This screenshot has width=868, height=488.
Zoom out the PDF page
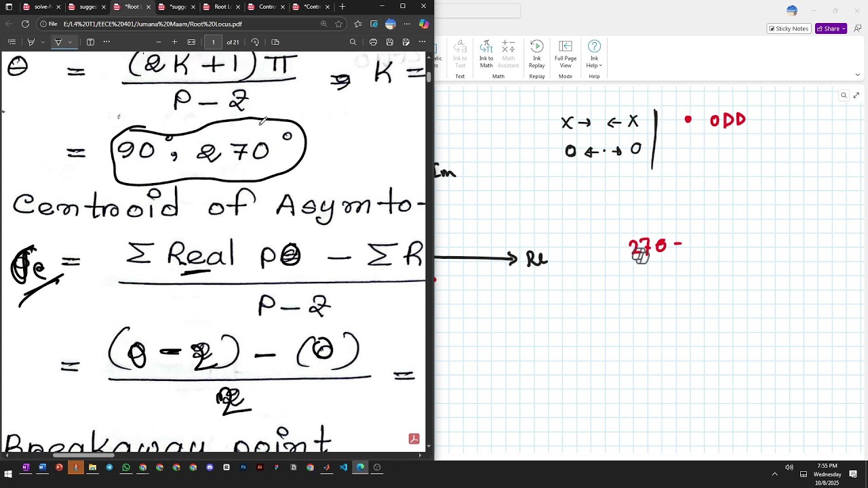pyautogui.click(x=159, y=42)
